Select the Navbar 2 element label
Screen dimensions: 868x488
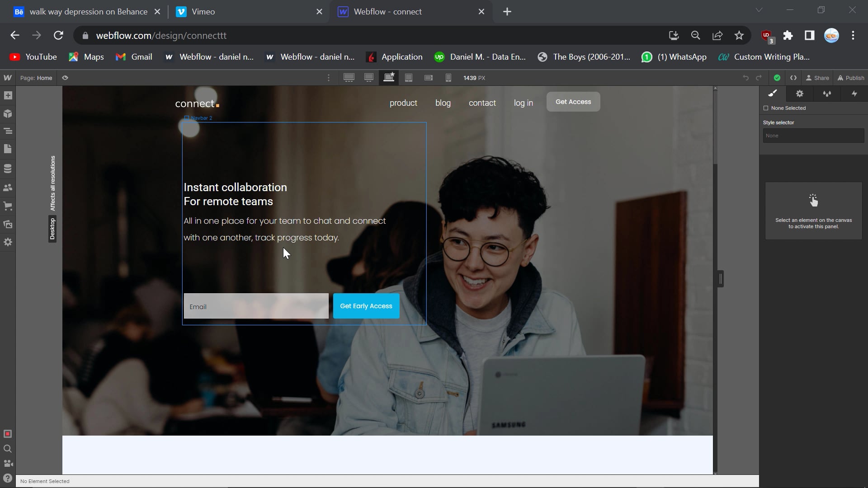[198, 118]
